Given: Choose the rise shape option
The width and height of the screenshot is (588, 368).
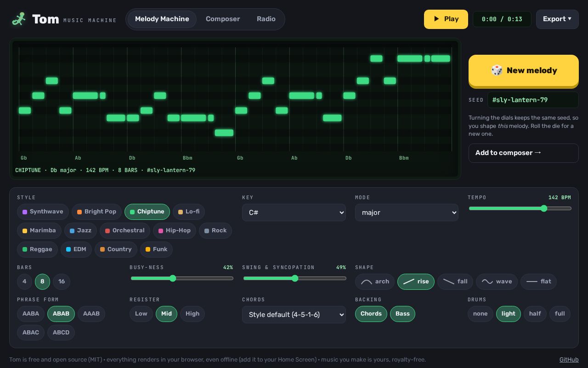Looking at the screenshot, I should pos(416,282).
